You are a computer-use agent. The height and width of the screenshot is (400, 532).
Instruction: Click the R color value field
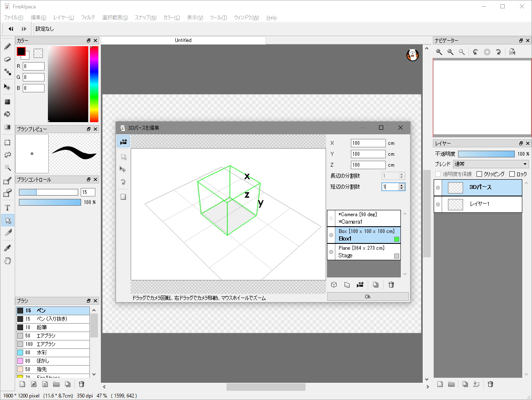tap(34, 66)
